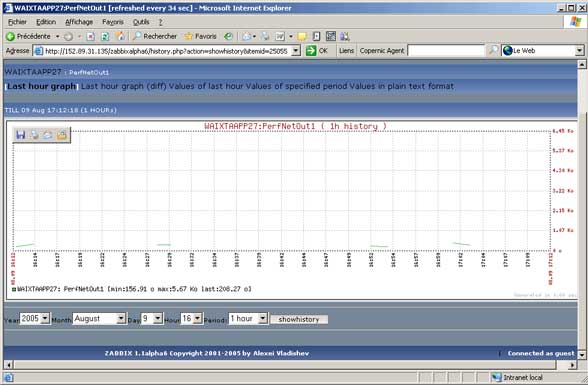Screen dimensions: 588x385
Task: Save the graph image with the floppy disk icon
Action: point(21,135)
